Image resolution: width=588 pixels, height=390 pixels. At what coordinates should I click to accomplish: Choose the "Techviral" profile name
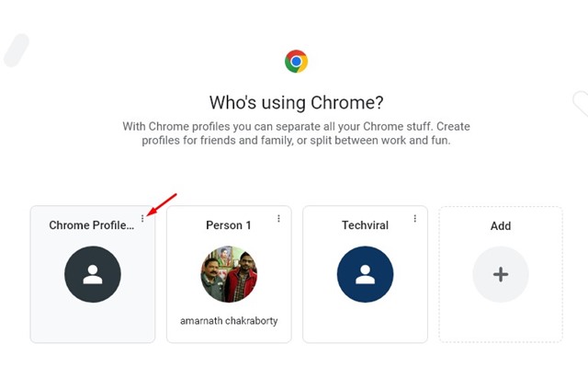pyautogui.click(x=365, y=225)
